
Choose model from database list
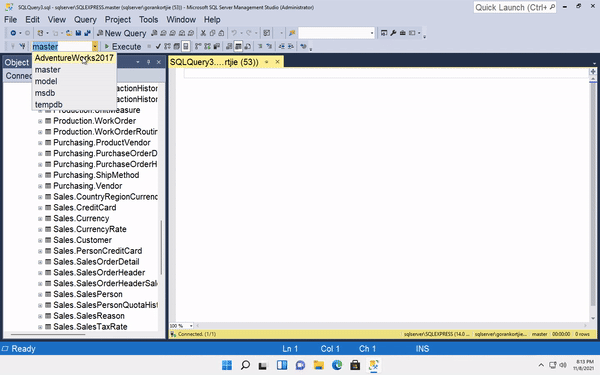74,81
